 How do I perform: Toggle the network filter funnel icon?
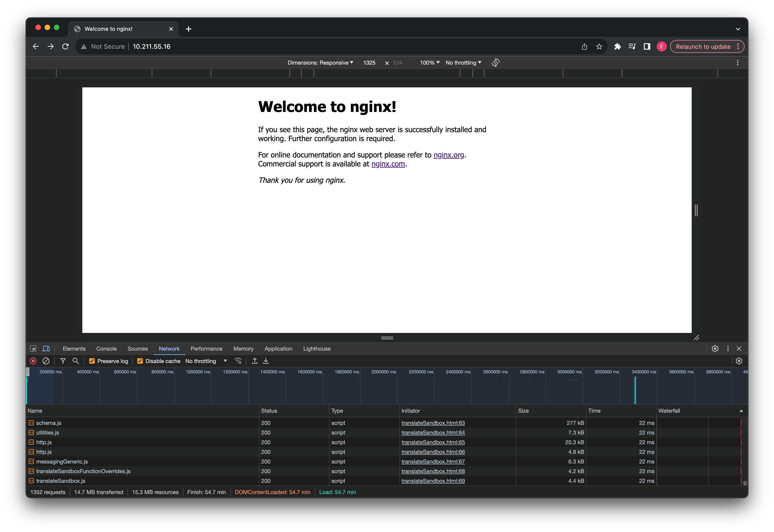point(63,361)
